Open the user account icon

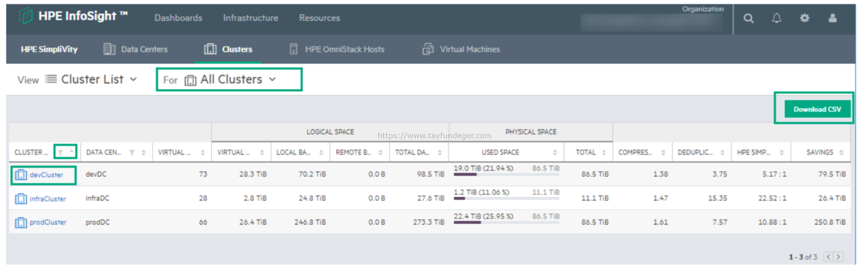point(832,18)
